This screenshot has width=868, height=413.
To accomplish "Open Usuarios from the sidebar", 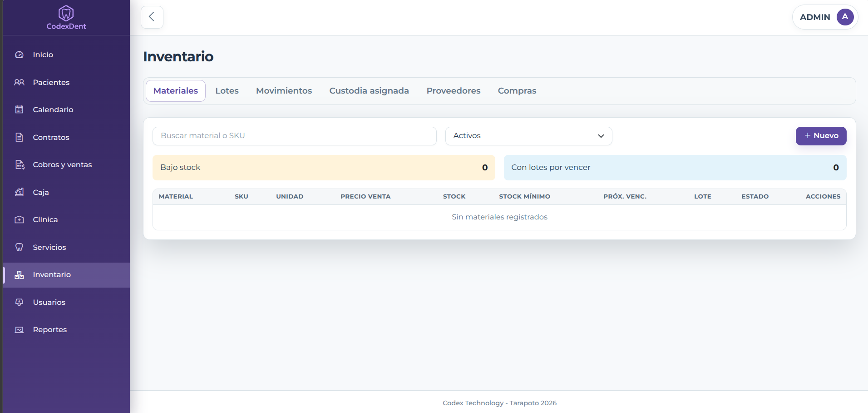I will [x=66, y=302].
